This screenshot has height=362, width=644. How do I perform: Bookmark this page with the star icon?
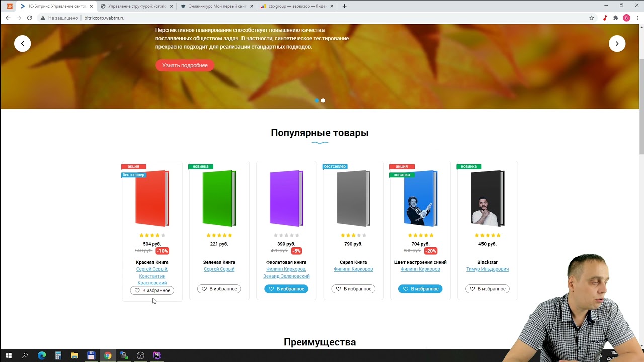click(x=592, y=18)
